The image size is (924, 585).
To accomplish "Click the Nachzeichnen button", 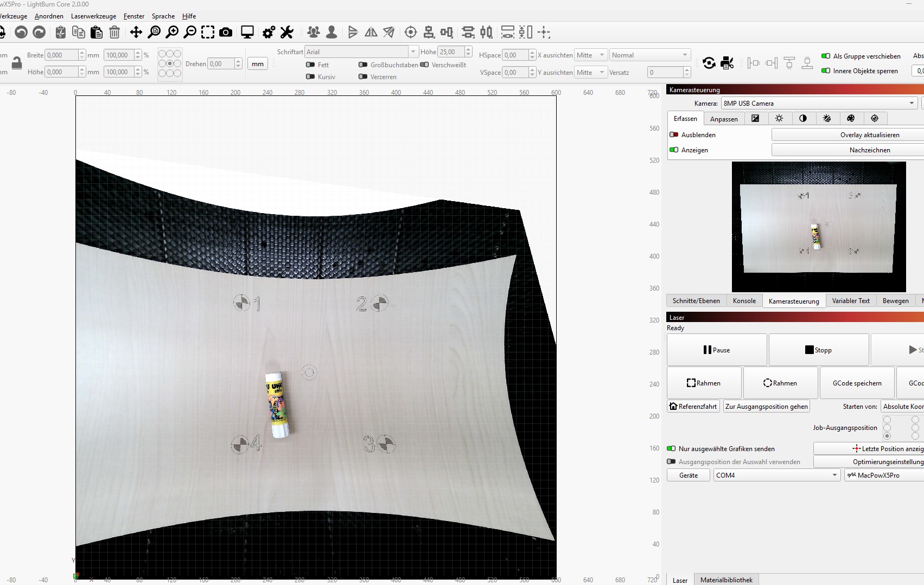I will 869,150.
